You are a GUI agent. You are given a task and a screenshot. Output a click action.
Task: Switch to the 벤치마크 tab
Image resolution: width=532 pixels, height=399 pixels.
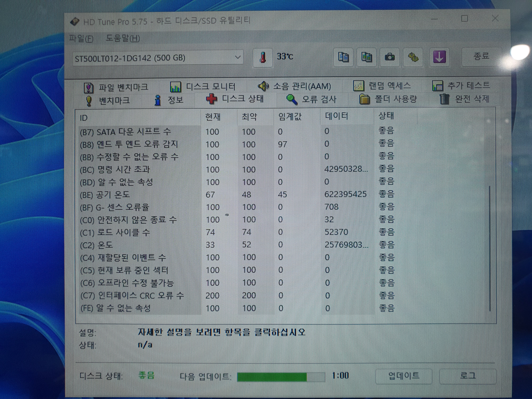[108, 101]
